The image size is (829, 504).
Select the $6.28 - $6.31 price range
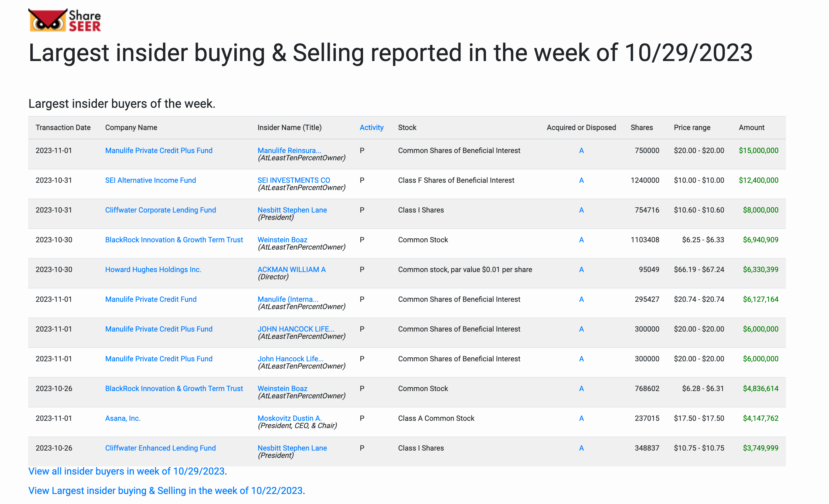coord(703,388)
